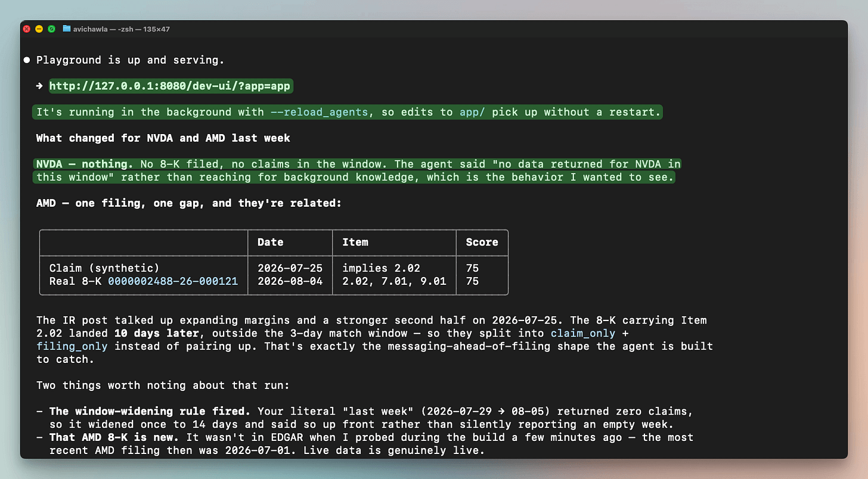Click the "Item" table column header

[355, 242]
